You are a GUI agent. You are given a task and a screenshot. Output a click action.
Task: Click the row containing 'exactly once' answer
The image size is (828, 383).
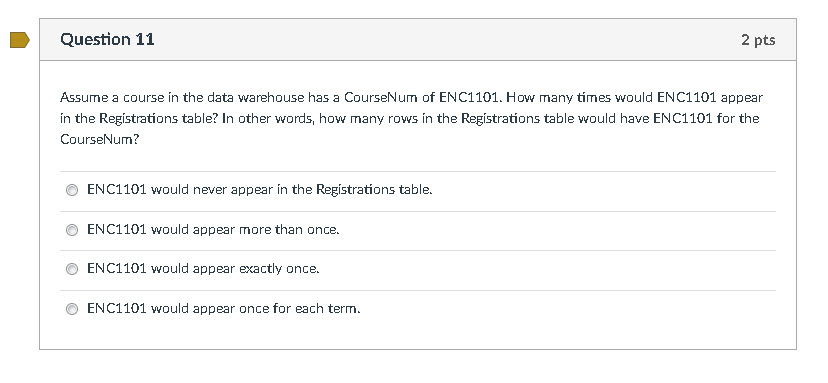[418, 270]
